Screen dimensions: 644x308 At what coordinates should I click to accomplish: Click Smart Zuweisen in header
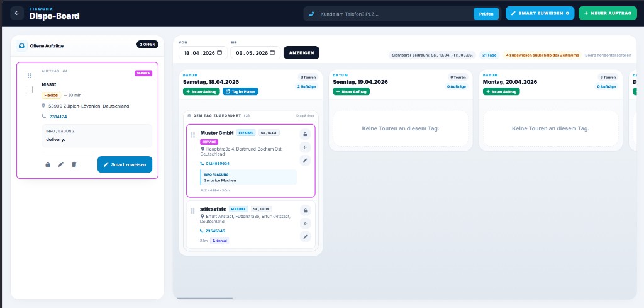coord(540,13)
